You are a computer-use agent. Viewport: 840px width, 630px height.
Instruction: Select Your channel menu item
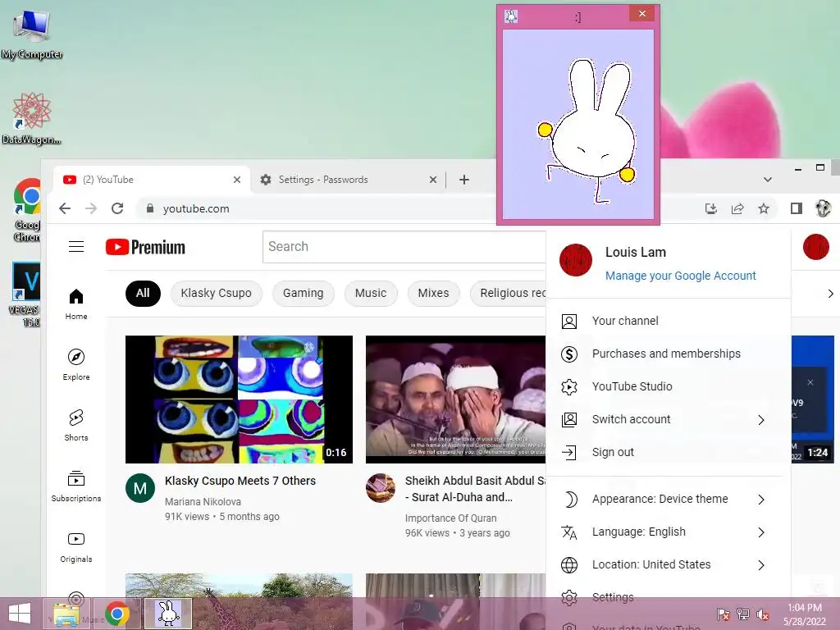point(668,321)
